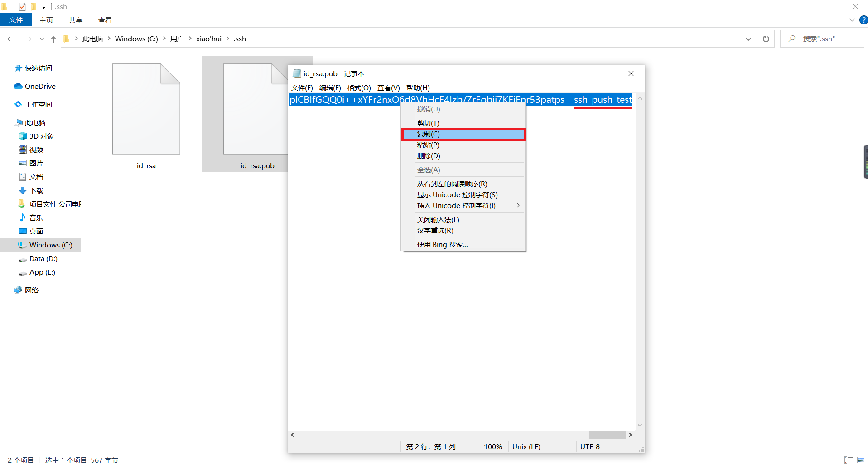
Task: Choose 从右到左的阅读顺序(R) menu entry
Action: click(463, 184)
